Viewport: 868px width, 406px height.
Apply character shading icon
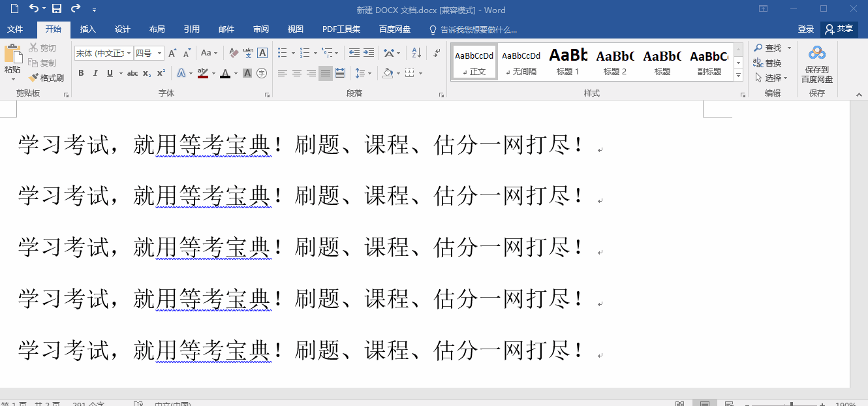(247, 73)
